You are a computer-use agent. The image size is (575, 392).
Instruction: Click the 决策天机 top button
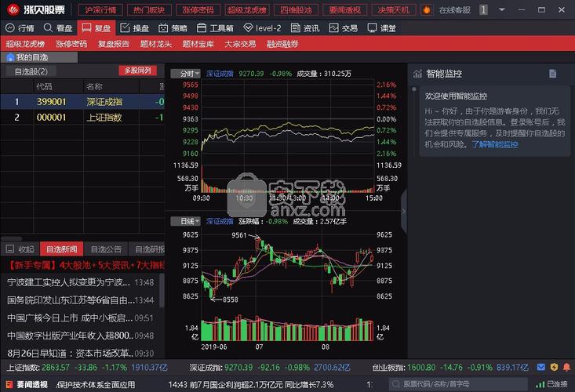click(x=394, y=10)
